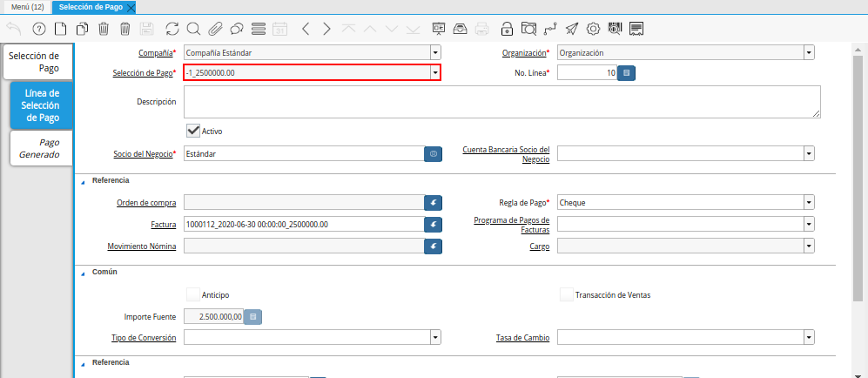
Task: Copy the record using the duplicate pages icon
Action: pos(82,29)
